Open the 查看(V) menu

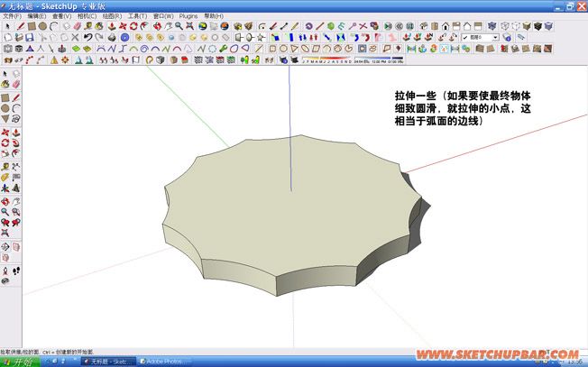(x=62, y=16)
